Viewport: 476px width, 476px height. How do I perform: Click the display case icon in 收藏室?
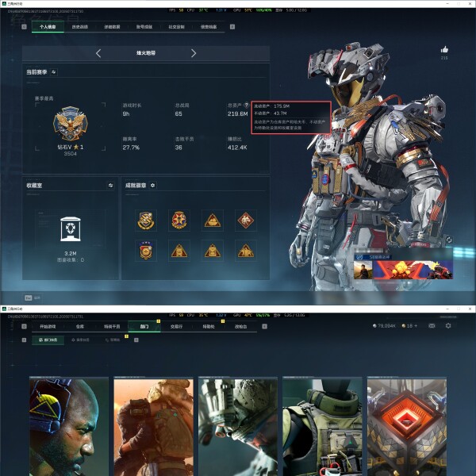click(71, 229)
